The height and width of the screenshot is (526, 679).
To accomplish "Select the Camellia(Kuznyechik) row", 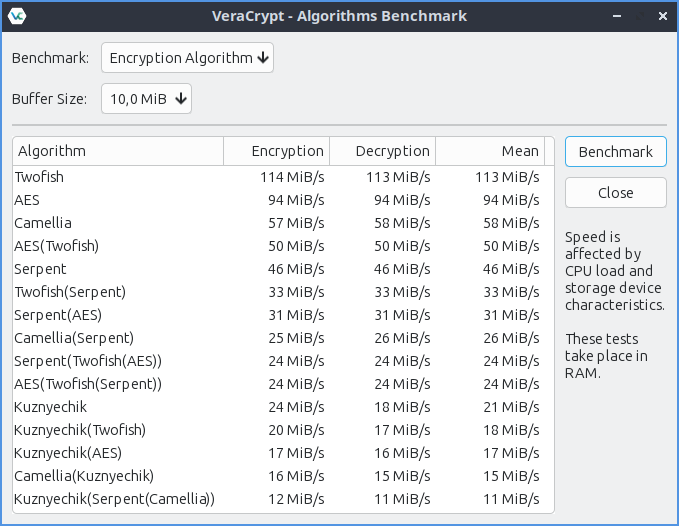I will [x=283, y=476].
